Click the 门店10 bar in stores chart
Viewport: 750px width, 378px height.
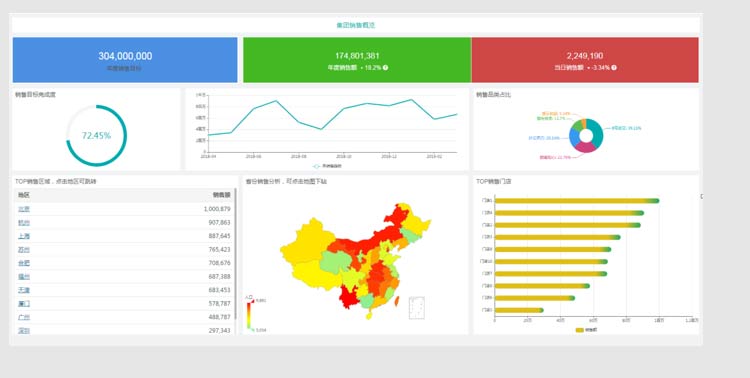551,262
